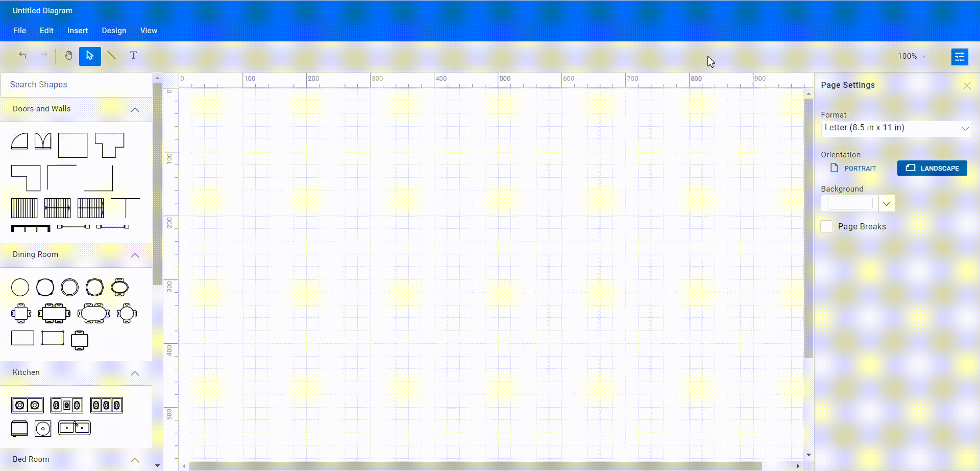Close the Page Settings panel
The image size is (980, 471).
[967, 86]
